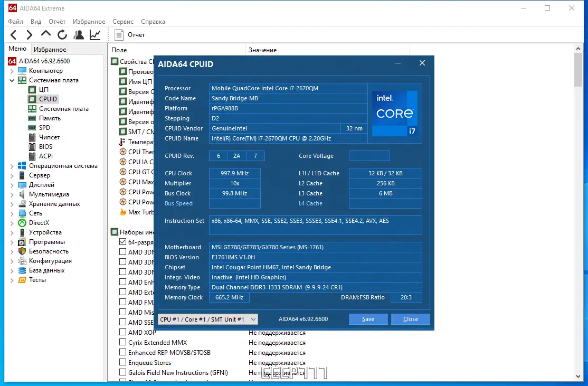Select the ЦП tree item icon
Viewport: 588px width, 386px height.
[x=32, y=89]
